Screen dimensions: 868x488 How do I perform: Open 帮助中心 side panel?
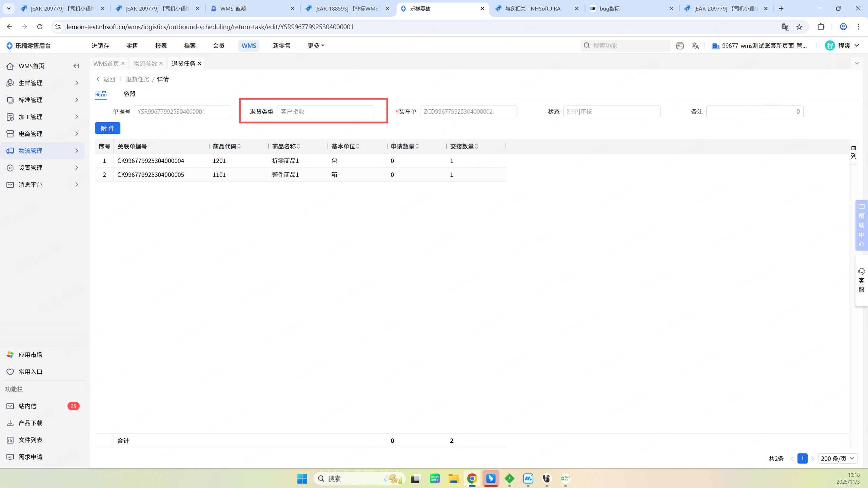point(861,225)
